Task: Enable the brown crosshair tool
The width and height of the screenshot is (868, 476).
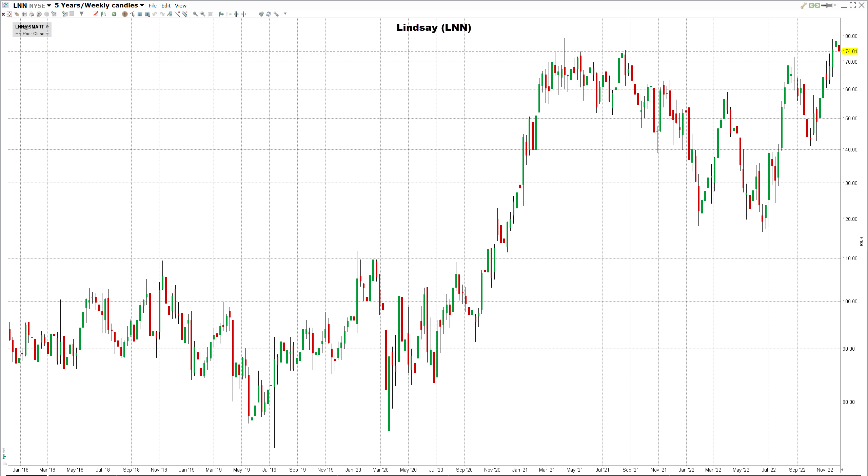Action: click(x=125, y=14)
